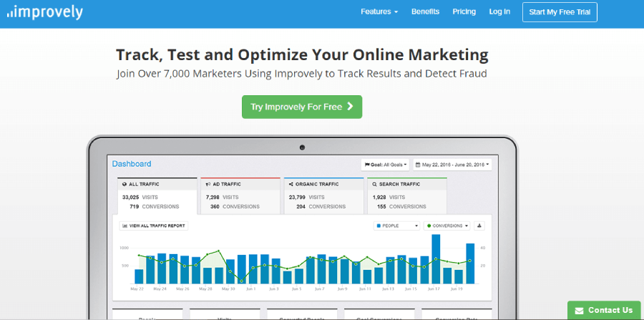Image resolution: width=644 pixels, height=320 pixels.
Task: Click the 23,799 visits value
Action: point(297,197)
